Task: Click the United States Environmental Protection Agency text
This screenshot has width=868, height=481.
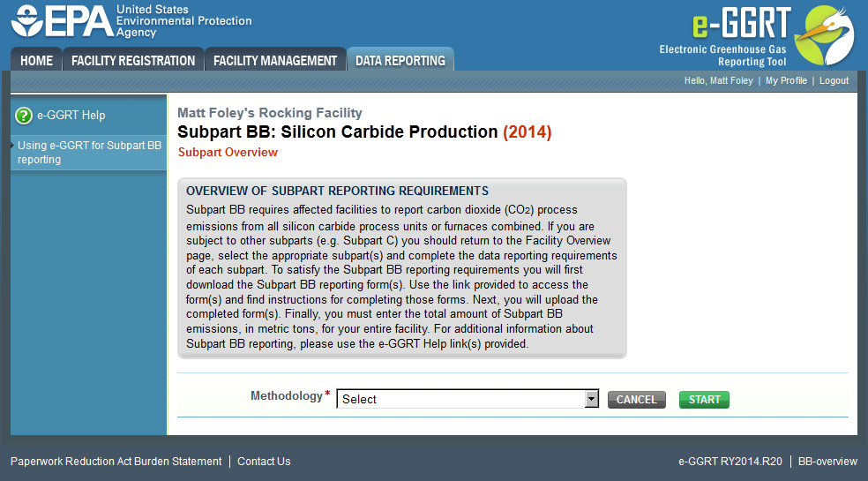Action: click(183, 21)
